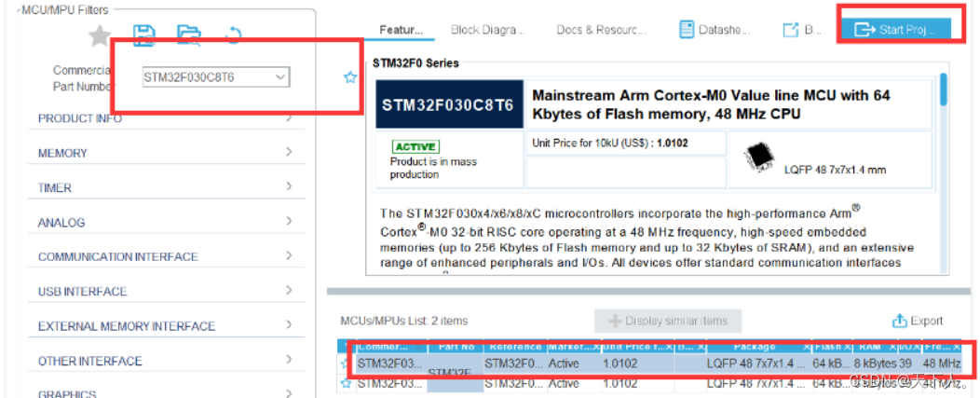Click the STM32F030C8T6 dark title banner

pos(449,104)
